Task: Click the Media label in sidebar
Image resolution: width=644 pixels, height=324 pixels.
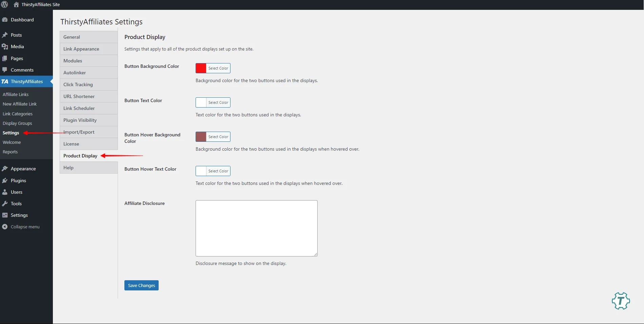Action: click(17, 46)
